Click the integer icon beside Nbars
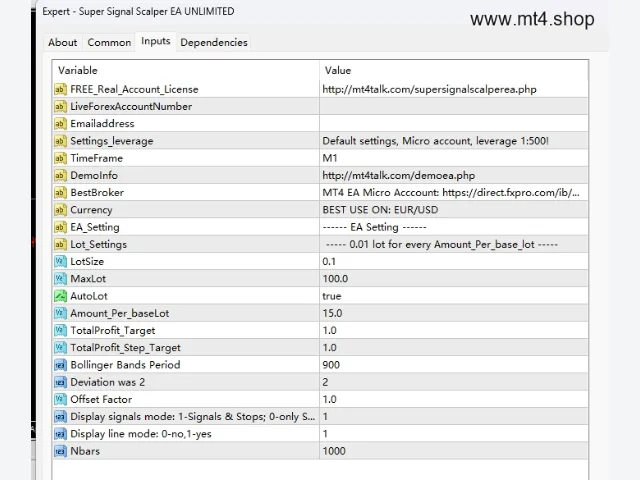Image resolution: width=640 pixels, height=480 pixels. (60, 451)
